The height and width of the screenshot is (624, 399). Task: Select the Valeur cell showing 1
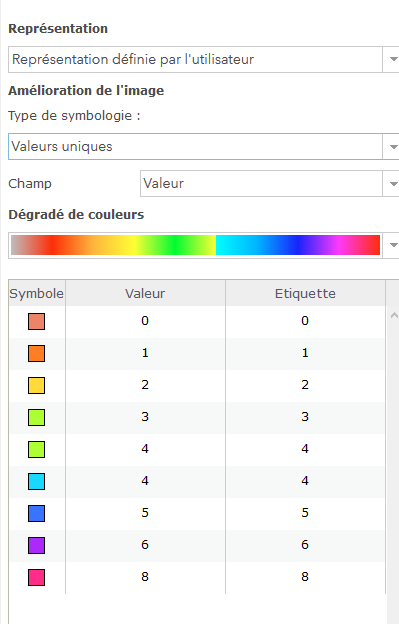[x=145, y=353]
